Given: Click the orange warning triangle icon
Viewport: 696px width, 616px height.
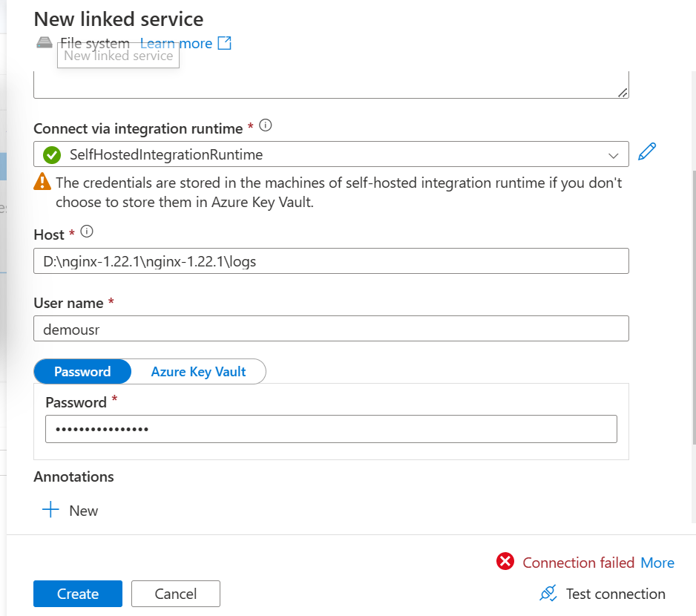Looking at the screenshot, I should tap(42, 181).
